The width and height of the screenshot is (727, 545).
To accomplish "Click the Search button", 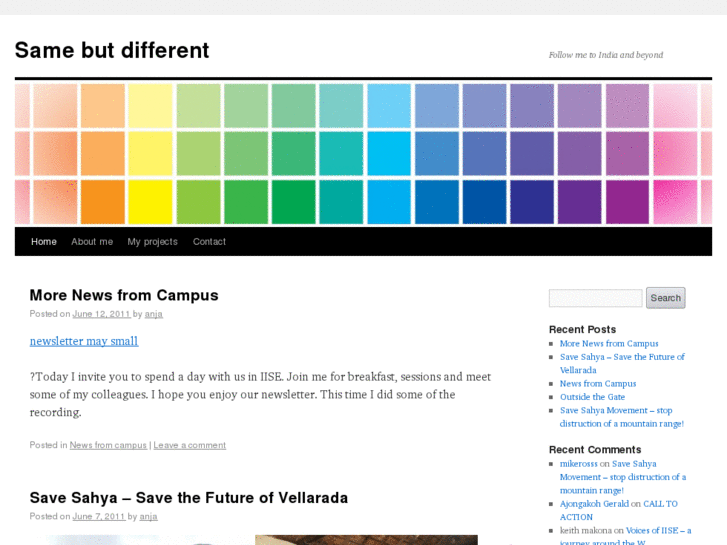I will [665, 298].
